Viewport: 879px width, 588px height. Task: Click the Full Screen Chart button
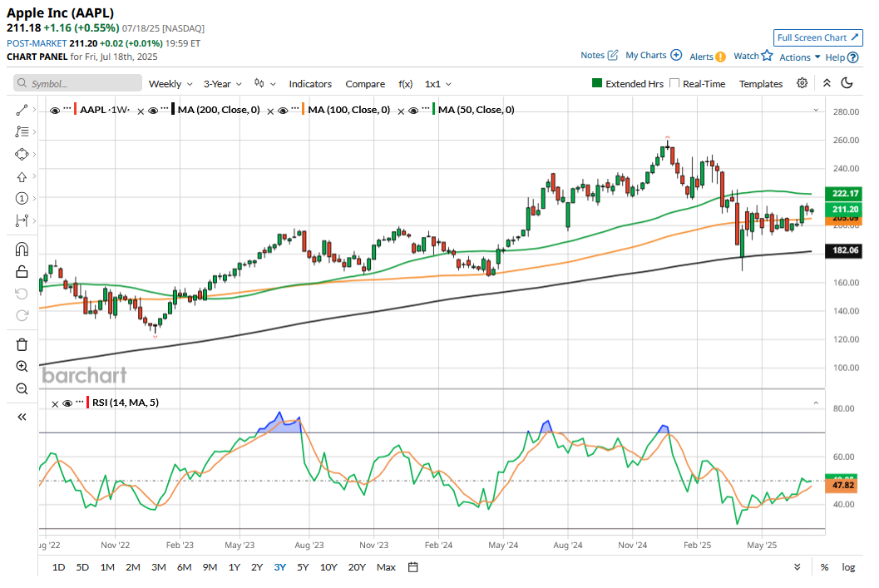pos(818,37)
